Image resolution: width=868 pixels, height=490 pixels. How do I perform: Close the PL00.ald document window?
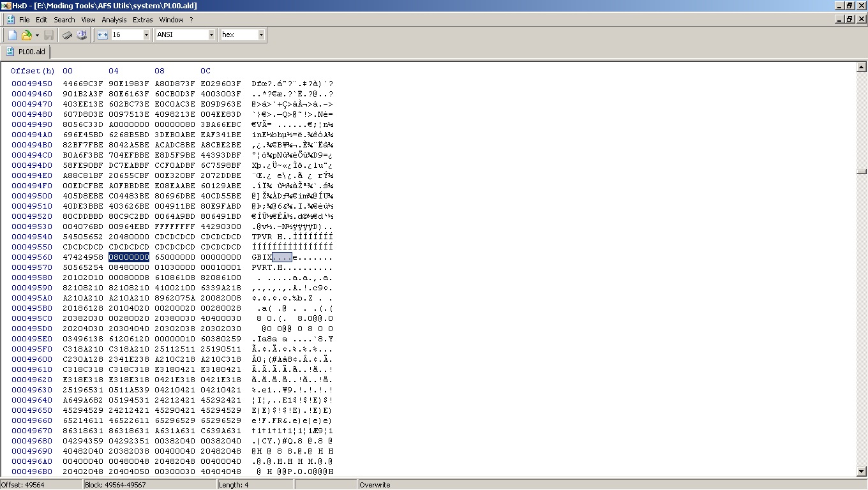[x=862, y=19]
